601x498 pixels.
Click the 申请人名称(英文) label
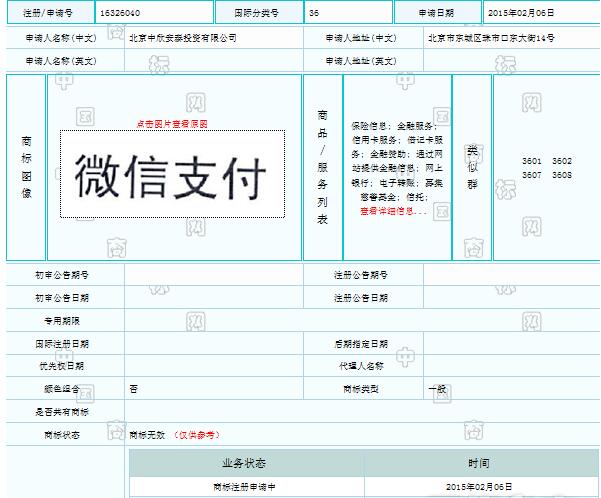click(61, 61)
